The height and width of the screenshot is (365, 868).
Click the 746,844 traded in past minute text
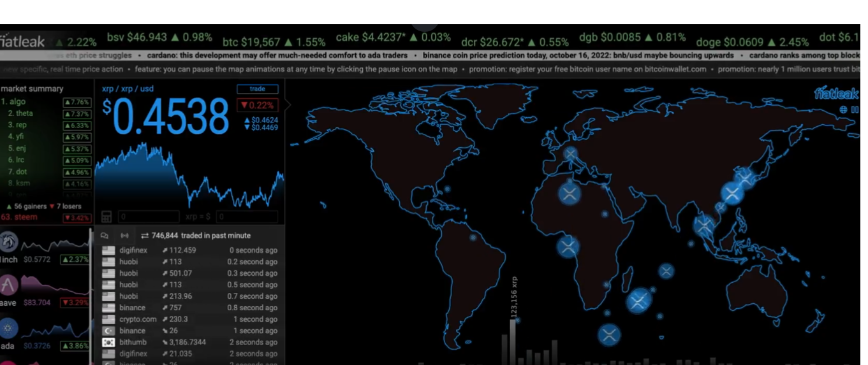[201, 236]
